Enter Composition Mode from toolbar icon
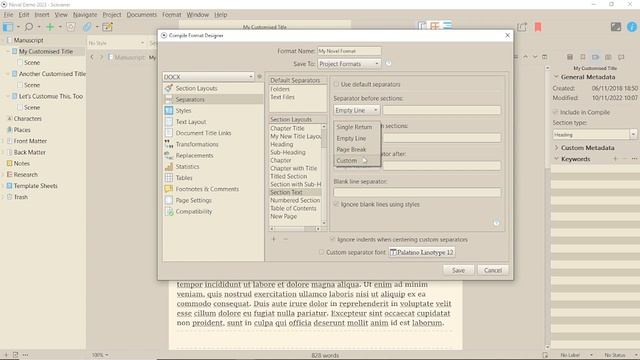 coord(616,27)
